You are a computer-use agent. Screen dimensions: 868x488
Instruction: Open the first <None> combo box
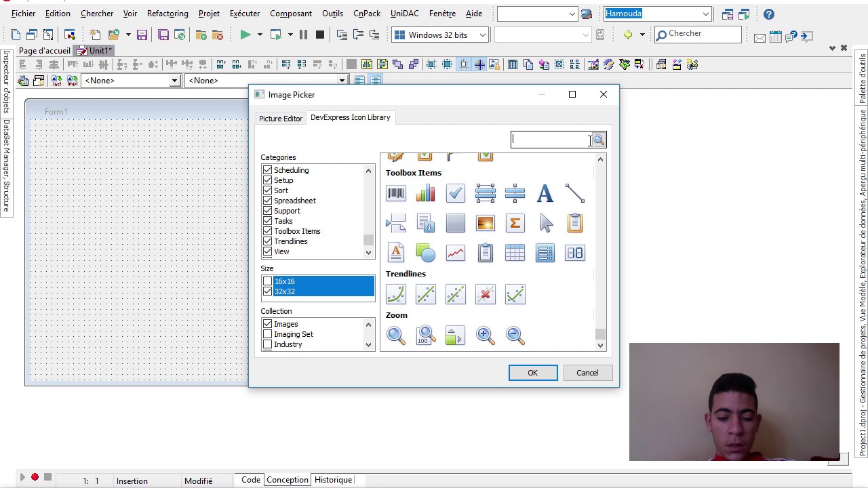[174, 80]
